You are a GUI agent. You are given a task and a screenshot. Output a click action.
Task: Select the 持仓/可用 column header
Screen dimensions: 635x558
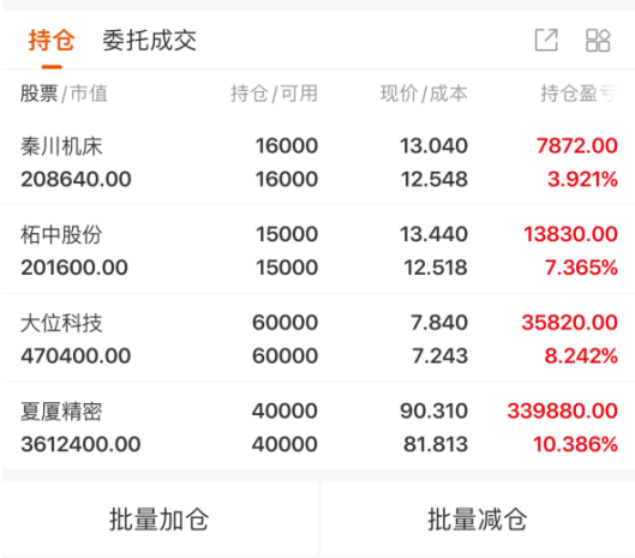(274, 94)
